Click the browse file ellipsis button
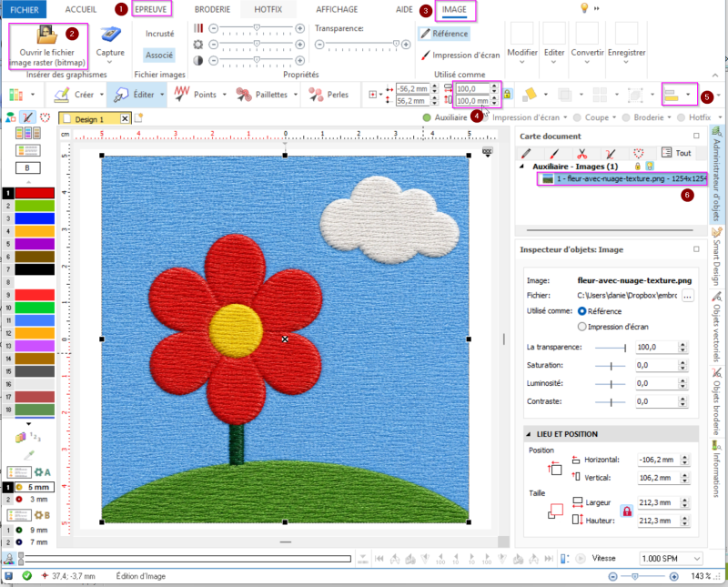 (688, 296)
